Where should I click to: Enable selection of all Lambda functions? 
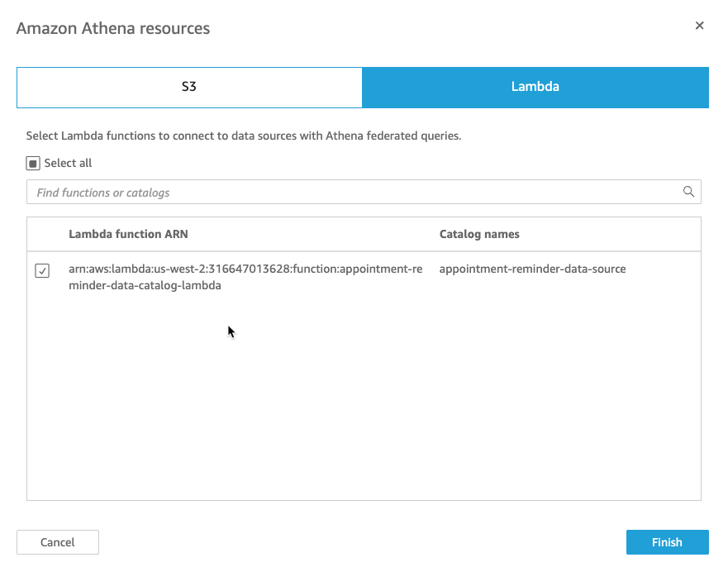(x=33, y=162)
